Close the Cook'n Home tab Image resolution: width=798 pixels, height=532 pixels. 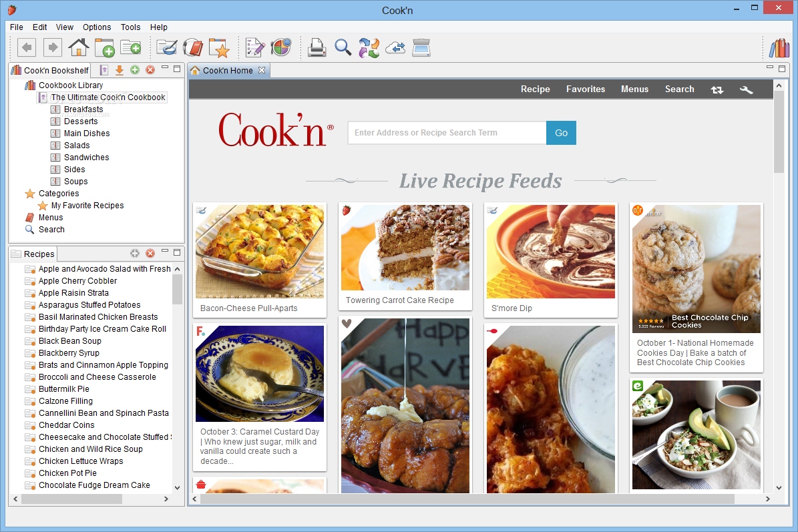262,70
